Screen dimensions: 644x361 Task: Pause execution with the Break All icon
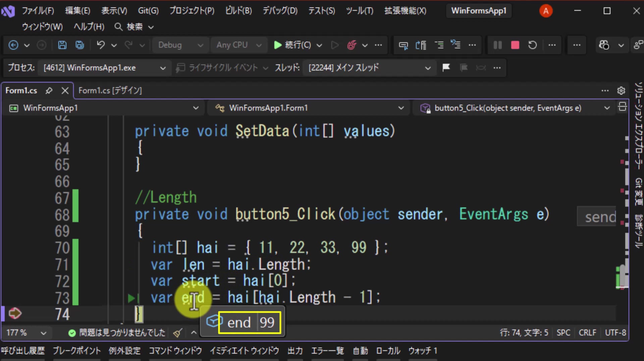[x=498, y=45]
